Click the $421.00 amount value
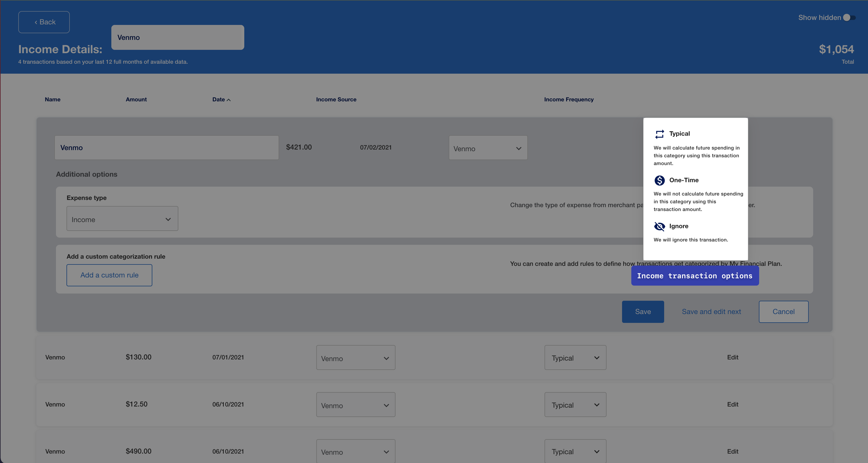Screen dimensions: 868x463 click(299, 147)
